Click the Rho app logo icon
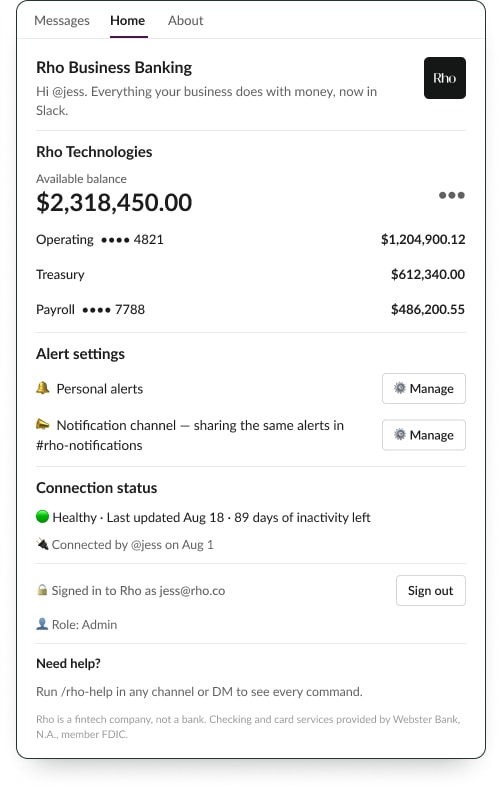 444,78
